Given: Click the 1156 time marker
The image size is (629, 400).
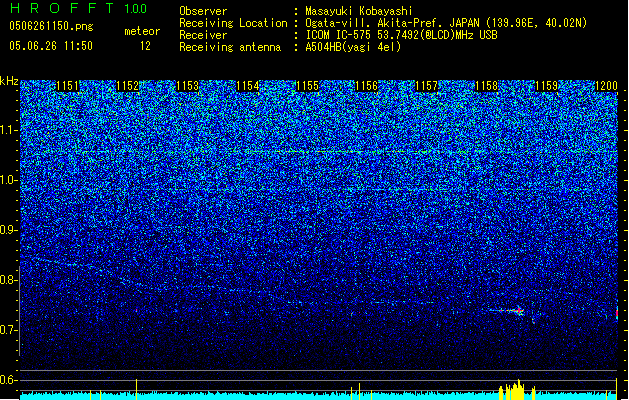Looking at the screenshot, I should (x=367, y=86).
